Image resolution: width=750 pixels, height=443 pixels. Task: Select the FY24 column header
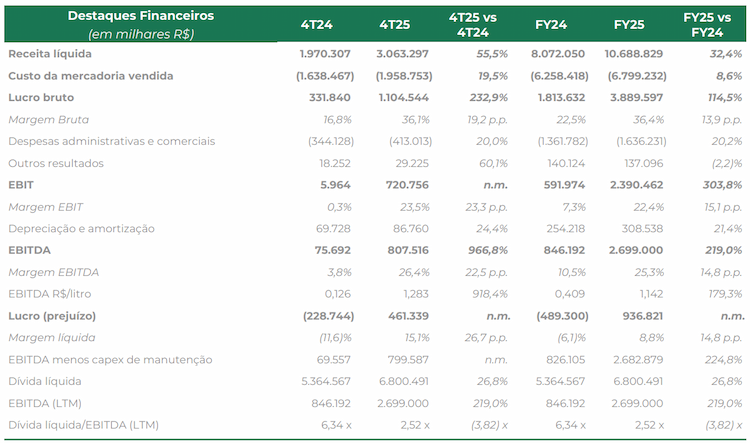(x=551, y=24)
